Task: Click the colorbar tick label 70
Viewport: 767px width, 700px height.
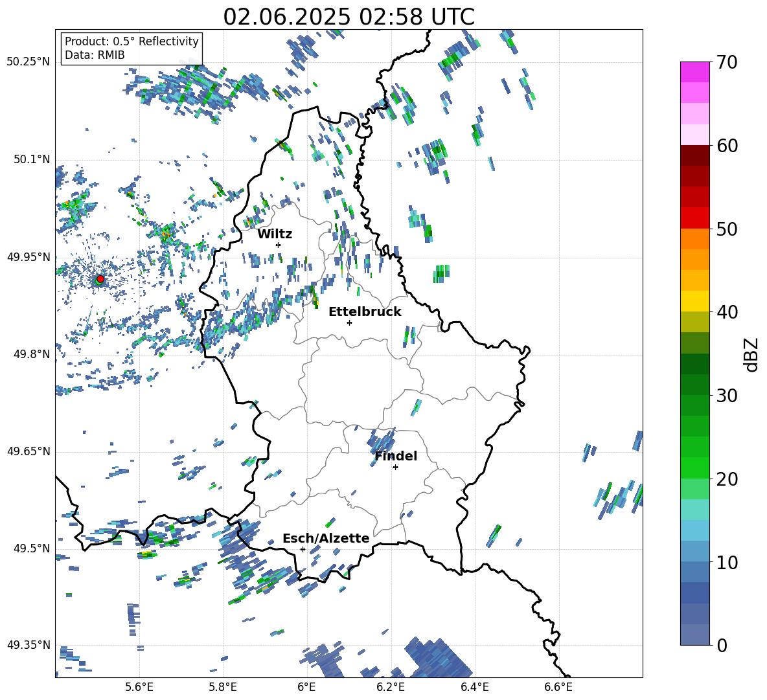Action: pos(727,62)
